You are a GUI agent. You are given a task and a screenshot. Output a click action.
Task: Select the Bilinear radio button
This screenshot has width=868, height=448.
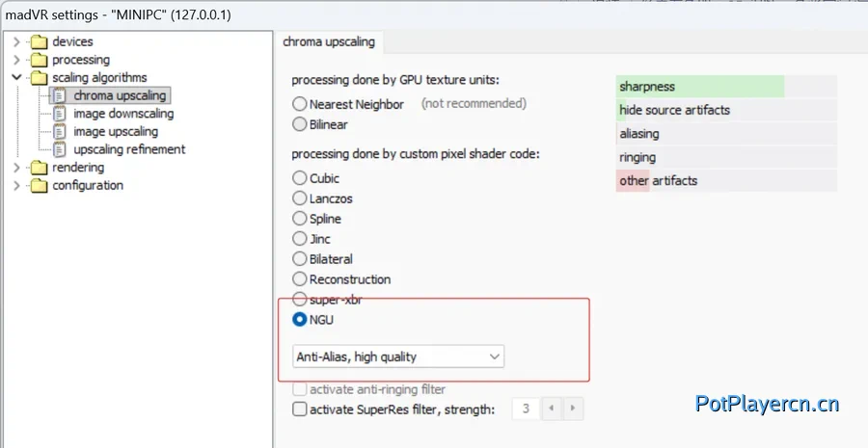[x=300, y=124]
